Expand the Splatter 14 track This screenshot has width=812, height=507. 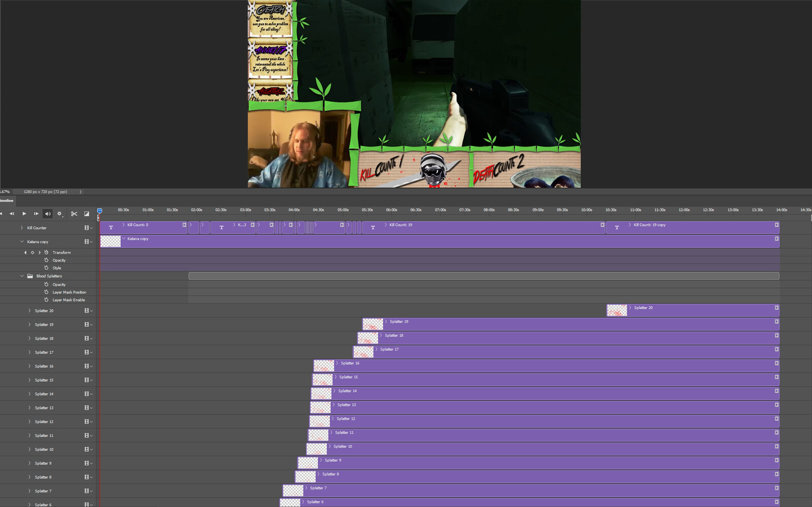tap(29, 394)
